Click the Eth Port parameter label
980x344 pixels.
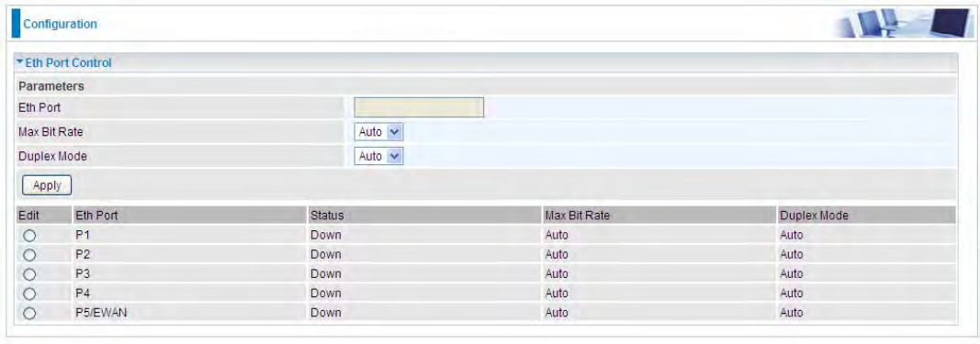tap(40, 107)
